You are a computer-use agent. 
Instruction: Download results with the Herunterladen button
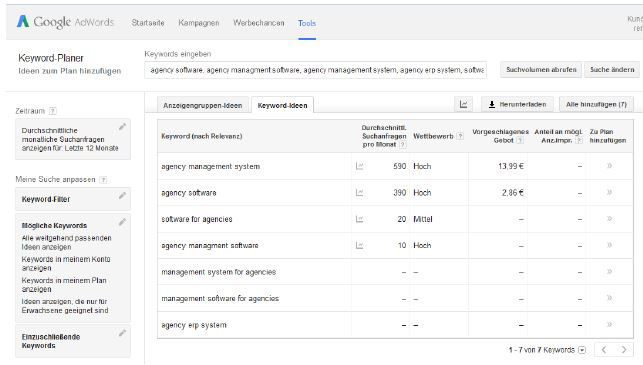click(x=517, y=105)
